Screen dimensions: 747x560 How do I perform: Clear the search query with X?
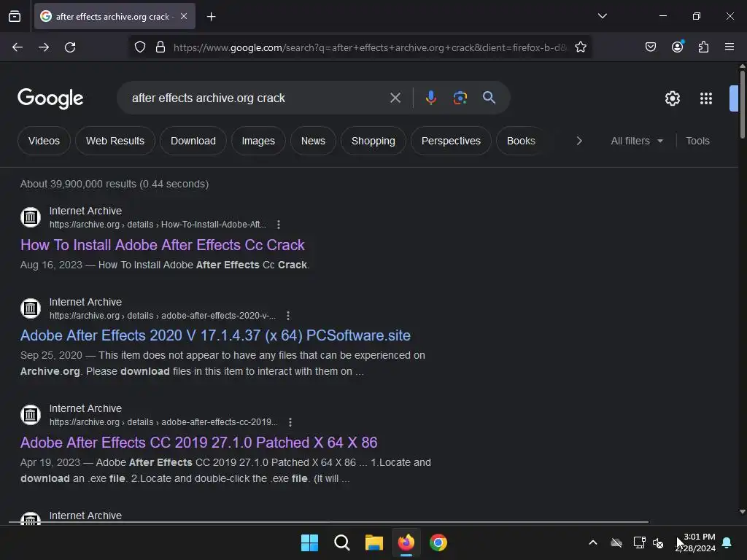[395, 98]
